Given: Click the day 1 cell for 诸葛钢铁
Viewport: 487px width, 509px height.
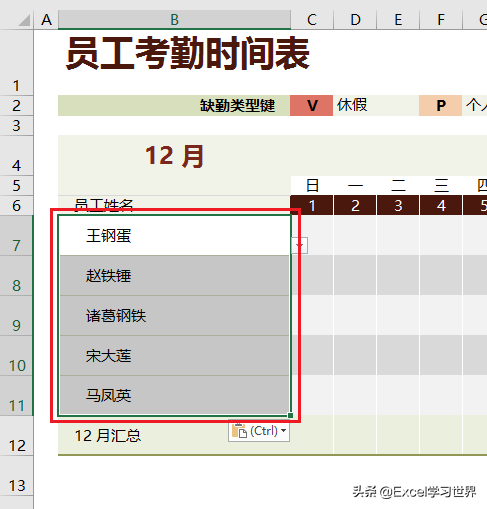Looking at the screenshot, I should pyautogui.click(x=312, y=316).
